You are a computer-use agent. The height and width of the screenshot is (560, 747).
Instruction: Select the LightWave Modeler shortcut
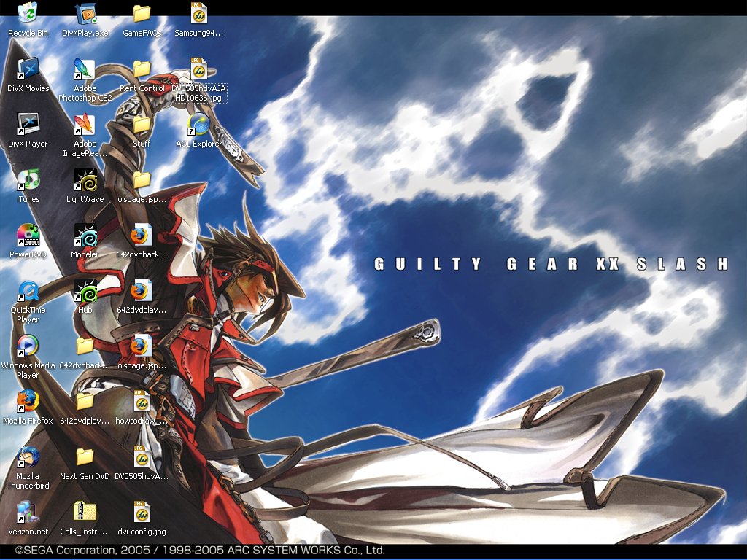pyautogui.click(x=85, y=236)
